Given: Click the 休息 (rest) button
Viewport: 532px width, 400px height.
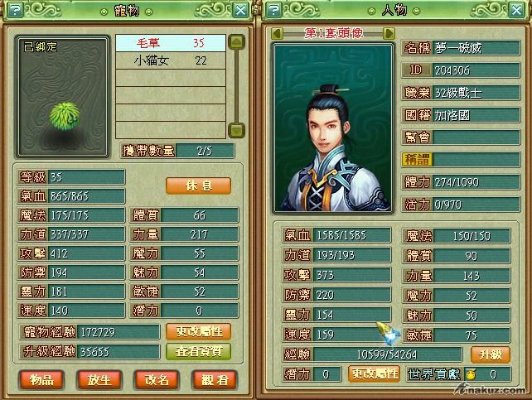Looking at the screenshot, I should pyautogui.click(x=199, y=186).
